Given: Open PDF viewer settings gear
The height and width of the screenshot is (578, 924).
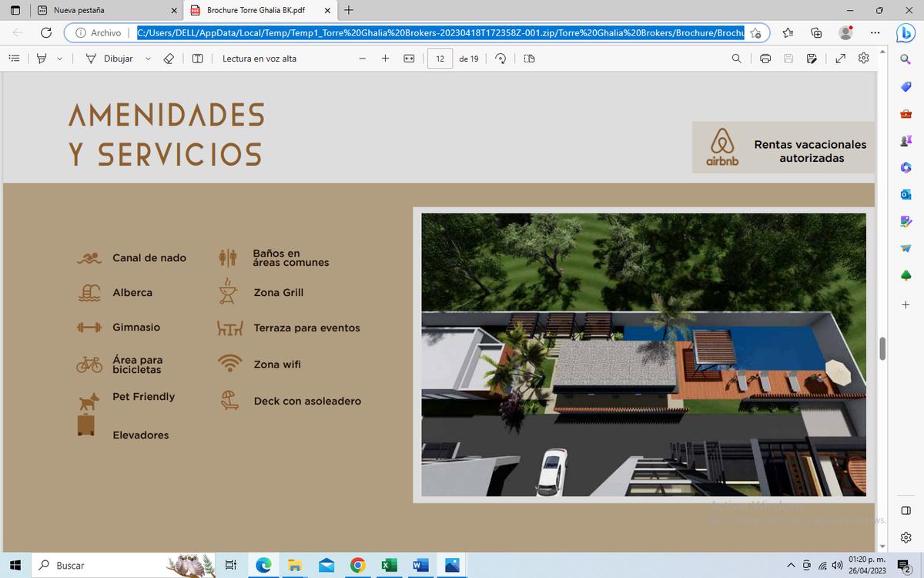Looking at the screenshot, I should [864, 59].
